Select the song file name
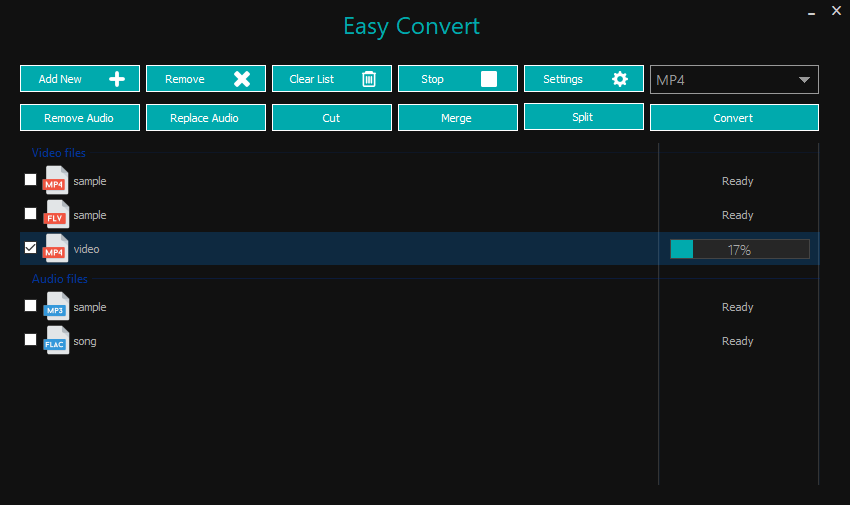The width and height of the screenshot is (850, 505). 85,341
